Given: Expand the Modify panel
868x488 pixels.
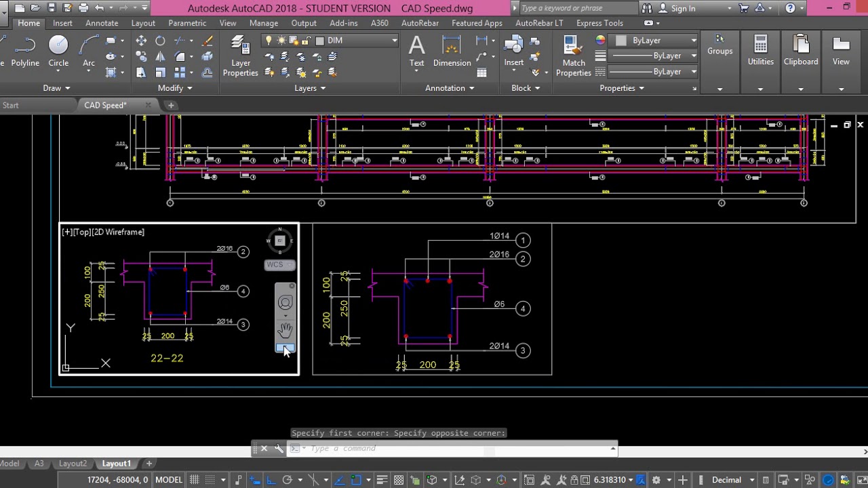Looking at the screenshot, I should pyautogui.click(x=175, y=88).
